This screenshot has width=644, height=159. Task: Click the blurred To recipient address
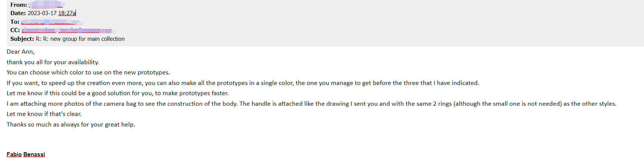coord(52,22)
